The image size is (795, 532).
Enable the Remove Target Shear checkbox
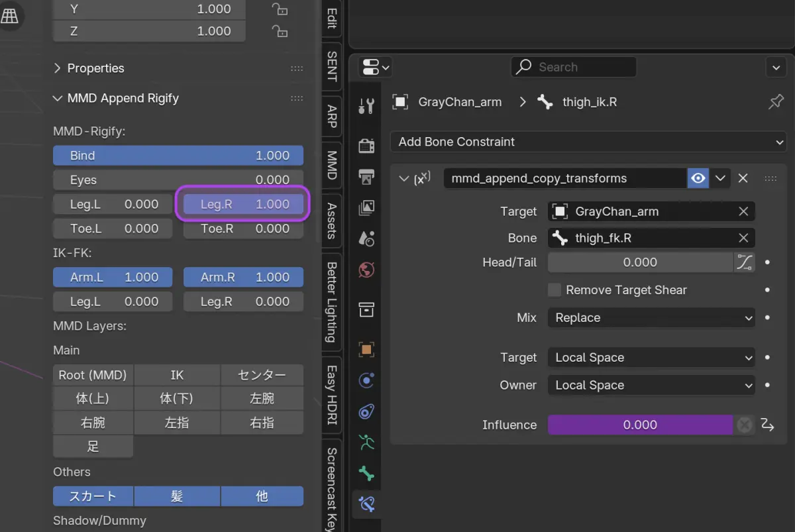point(555,290)
